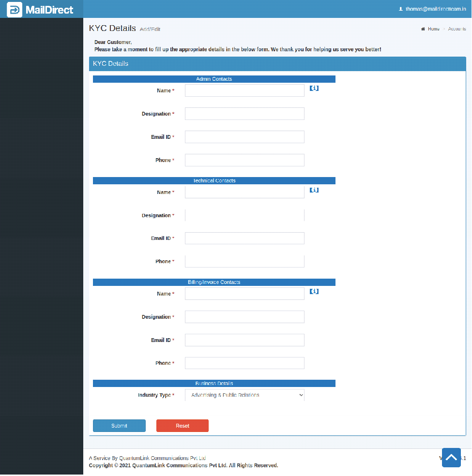This screenshot has height=476, width=472.
Task: Open the Accounts breadcrumb link
Action: coord(457,29)
